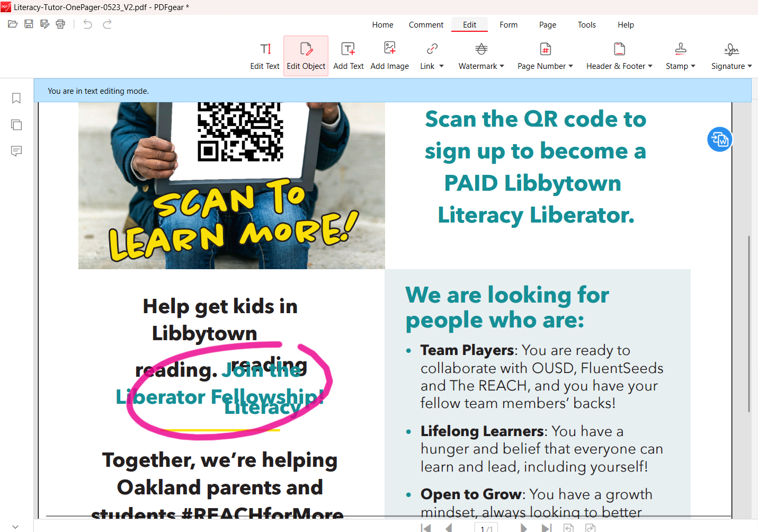The width and height of the screenshot is (758, 532).
Task: Click 'Together, we're helping' heading text
Action: tap(220, 460)
